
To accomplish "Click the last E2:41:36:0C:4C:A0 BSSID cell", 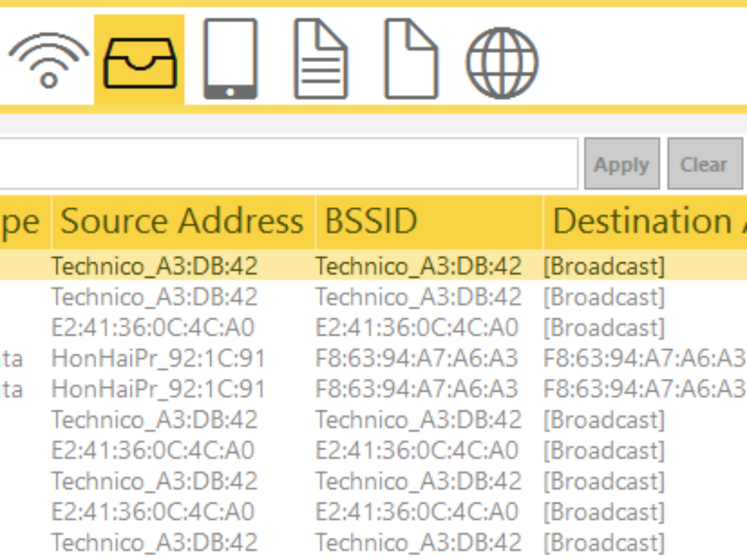I will [x=416, y=512].
